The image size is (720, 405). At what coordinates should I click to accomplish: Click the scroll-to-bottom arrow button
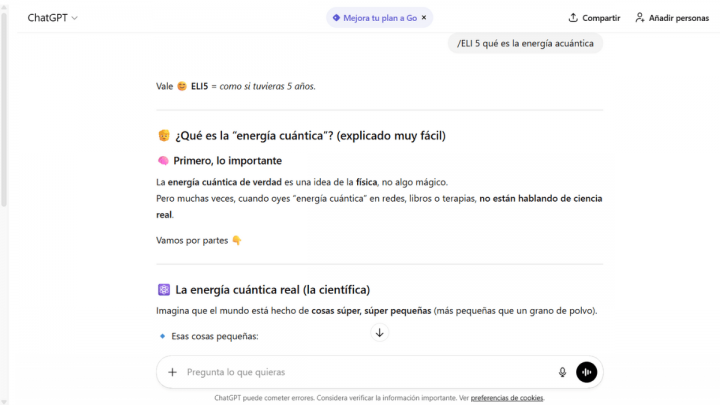(x=379, y=332)
